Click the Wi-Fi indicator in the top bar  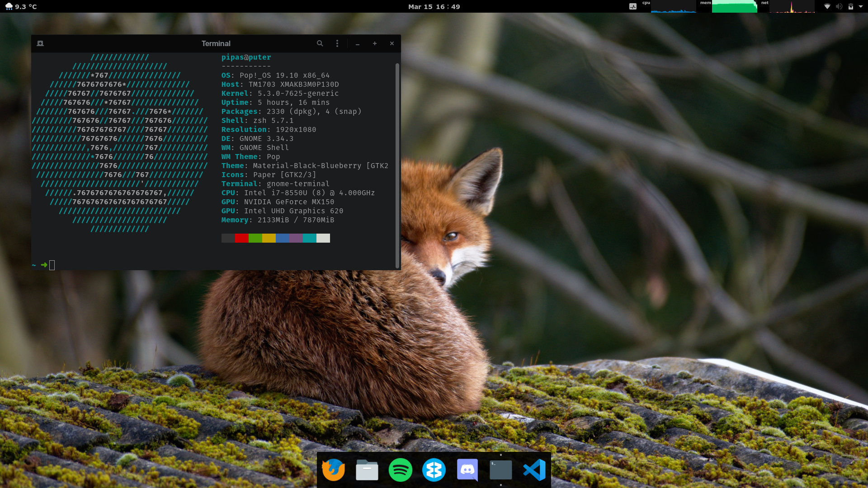(827, 6)
